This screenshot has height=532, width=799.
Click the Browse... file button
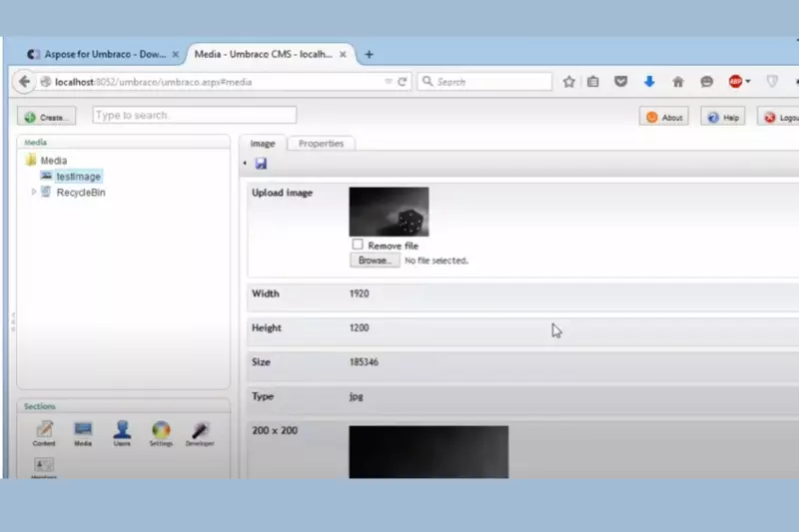click(x=375, y=261)
